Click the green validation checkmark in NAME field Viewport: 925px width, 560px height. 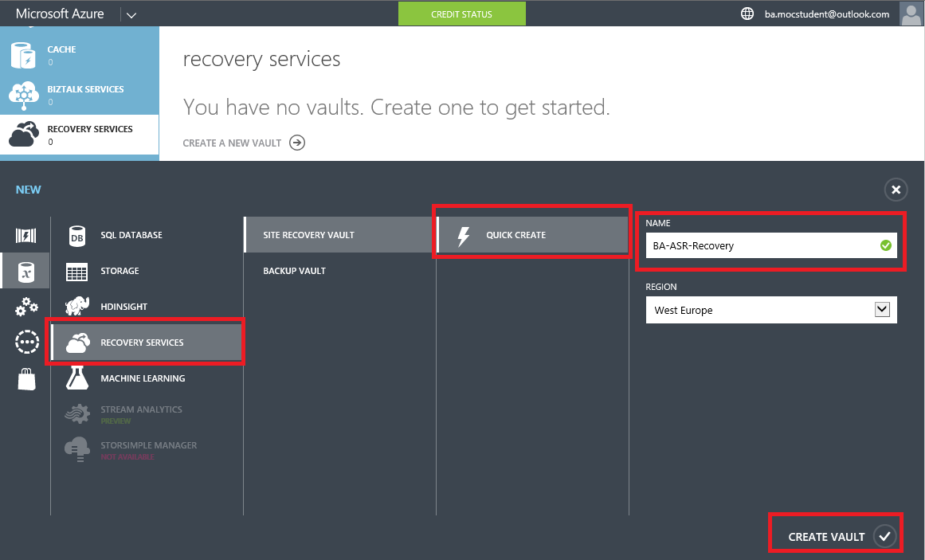tap(885, 245)
